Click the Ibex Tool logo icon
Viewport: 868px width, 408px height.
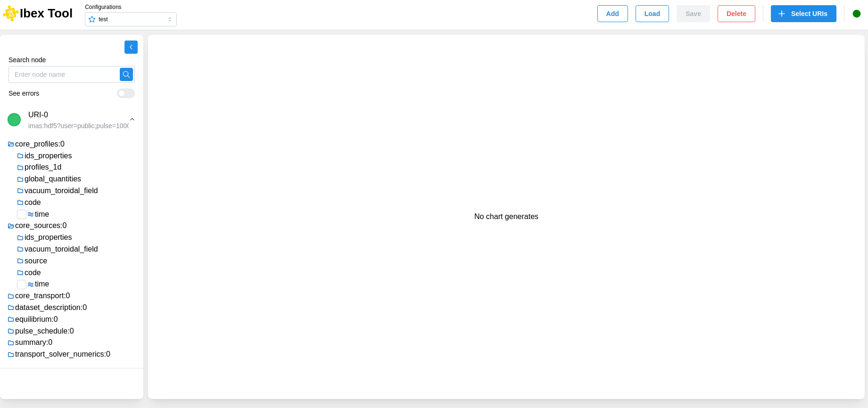(x=10, y=14)
